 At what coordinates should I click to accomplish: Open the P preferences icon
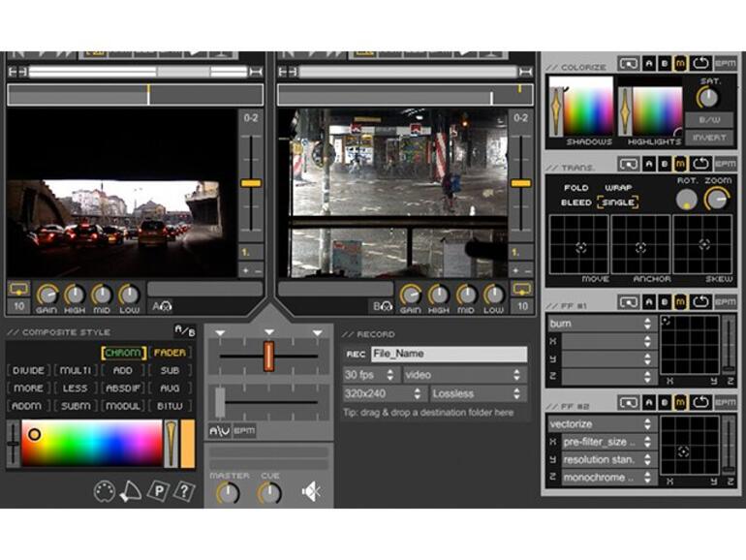point(158,492)
